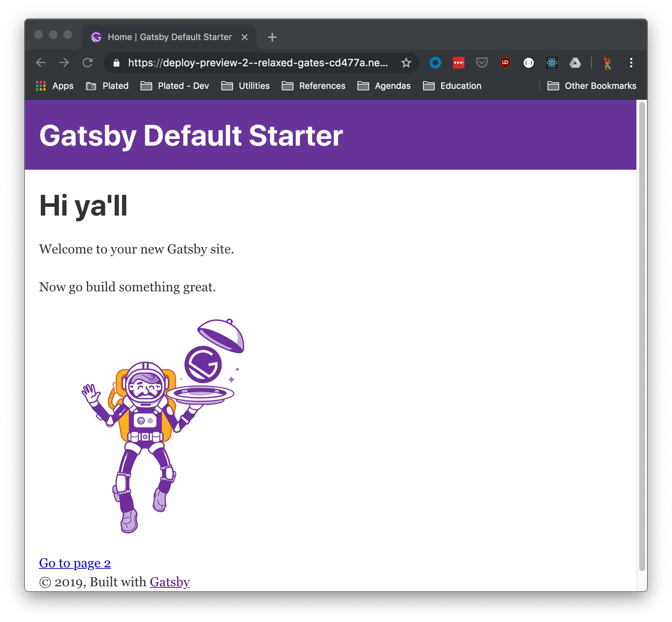This screenshot has height=622, width=672.
Task: Click the Gatsby Default Starter header title
Action: 191,135
